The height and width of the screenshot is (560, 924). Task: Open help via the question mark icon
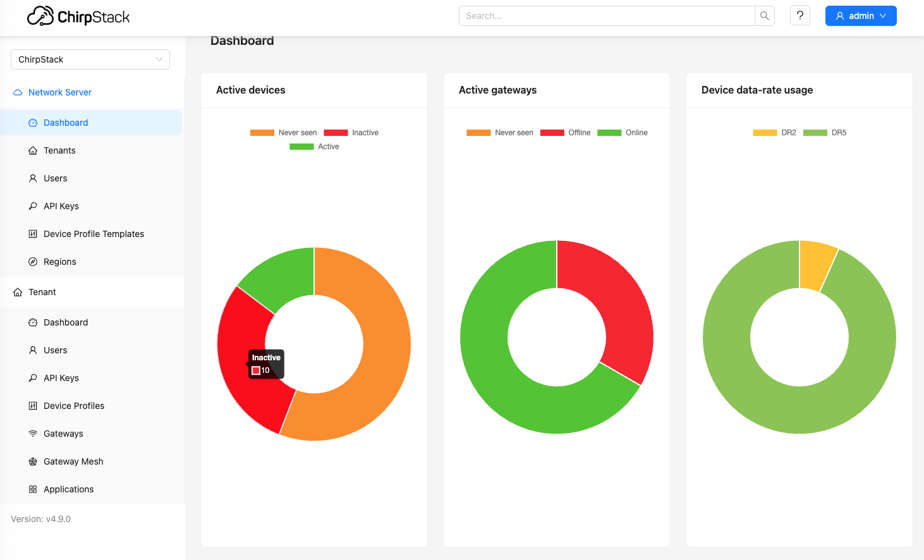(x=800, y=16)
